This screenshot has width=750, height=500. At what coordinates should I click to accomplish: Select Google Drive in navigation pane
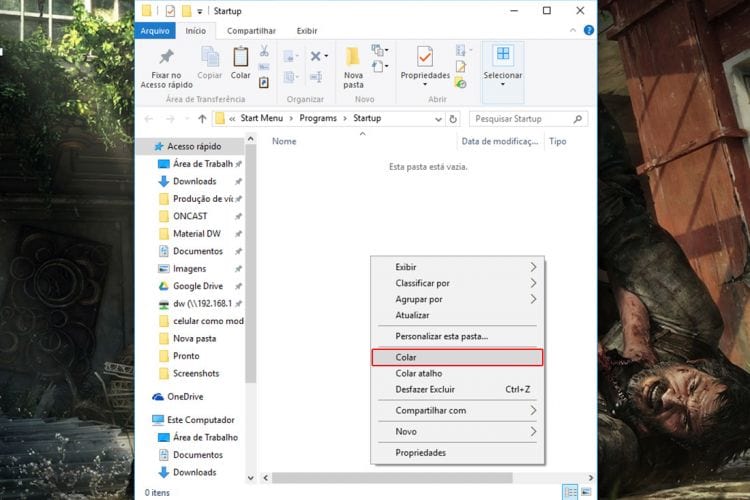198,286
